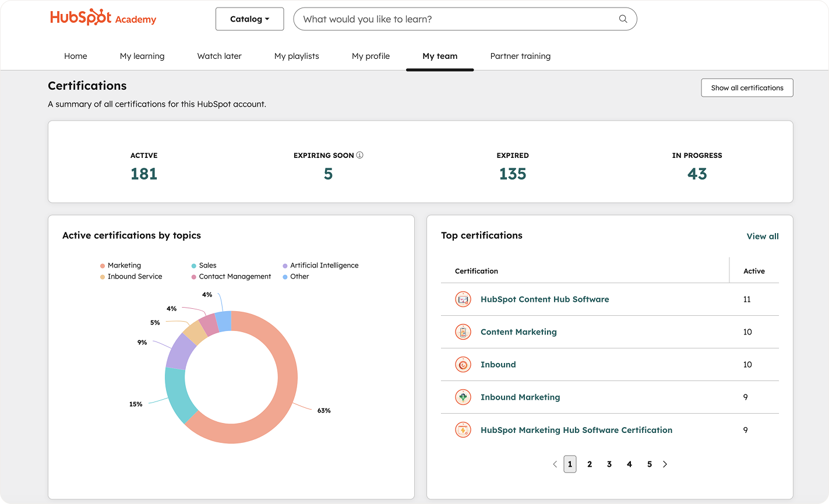Click the Marketing Hub Software certification badge icon
This screenshot has width=829, height=504.
tap(463, 429)
